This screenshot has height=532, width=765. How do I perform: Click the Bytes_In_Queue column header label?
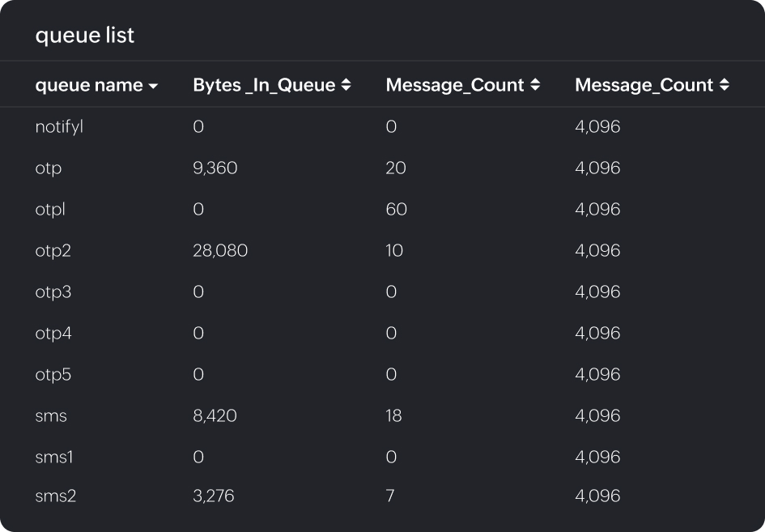pos(264,85)
